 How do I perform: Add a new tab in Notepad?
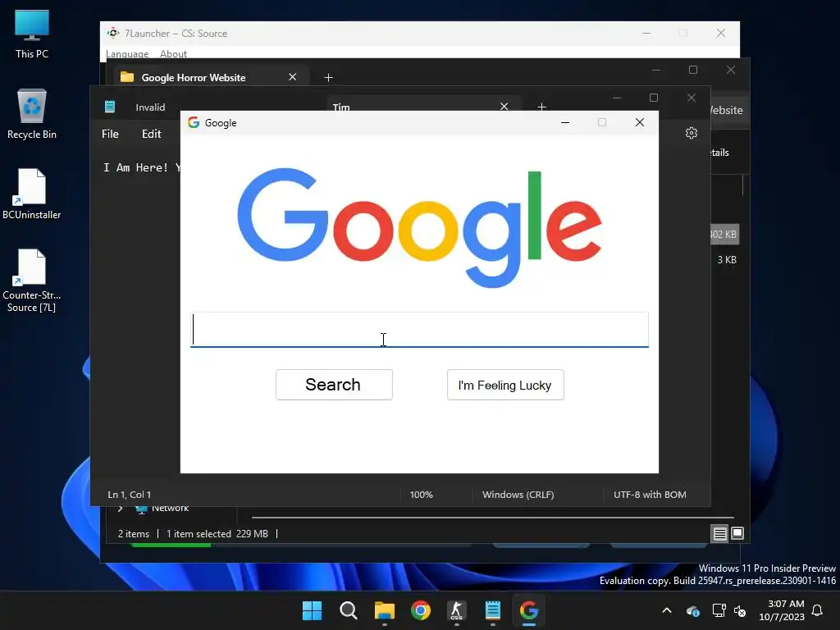pos(541,107)
